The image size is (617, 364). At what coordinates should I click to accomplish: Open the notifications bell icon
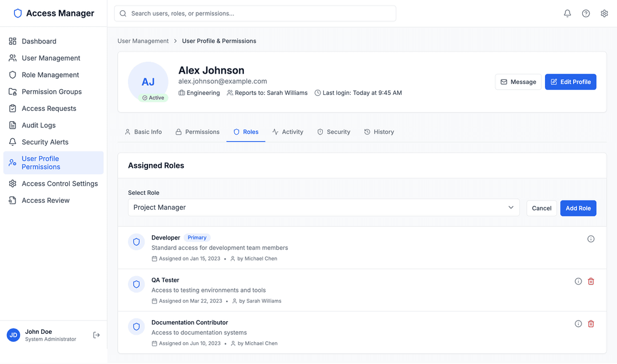click(x=567, y=13)
